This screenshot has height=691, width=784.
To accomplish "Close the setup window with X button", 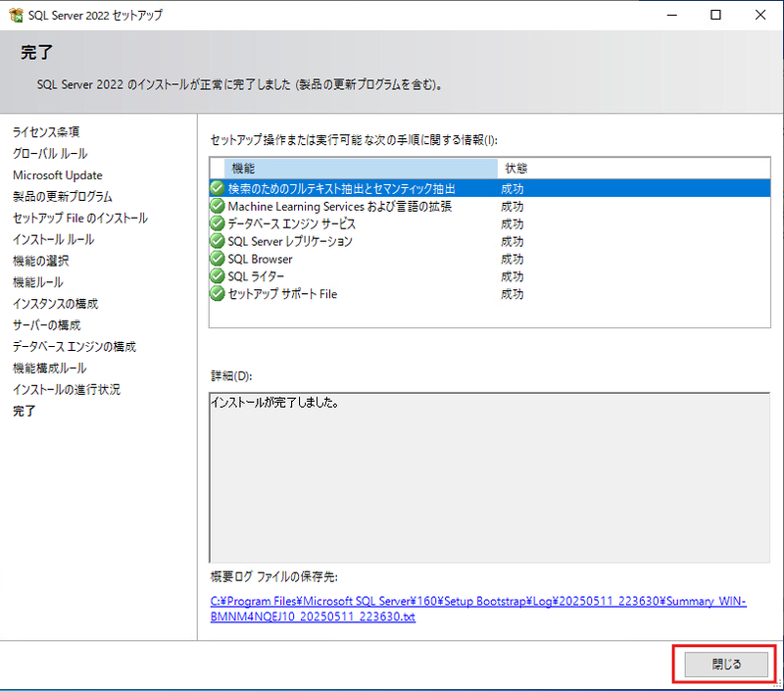I will tap(760, 15).
